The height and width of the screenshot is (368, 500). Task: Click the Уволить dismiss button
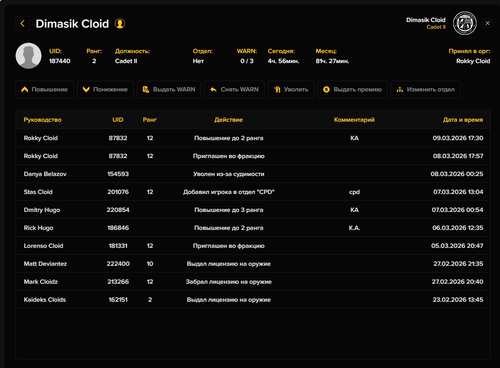[x=291, y=89]
